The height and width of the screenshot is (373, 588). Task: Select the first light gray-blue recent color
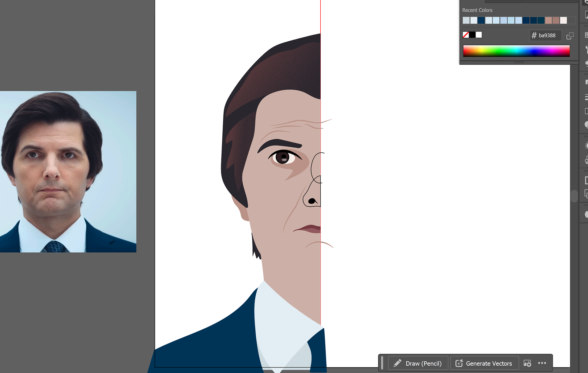coord(466,21)
